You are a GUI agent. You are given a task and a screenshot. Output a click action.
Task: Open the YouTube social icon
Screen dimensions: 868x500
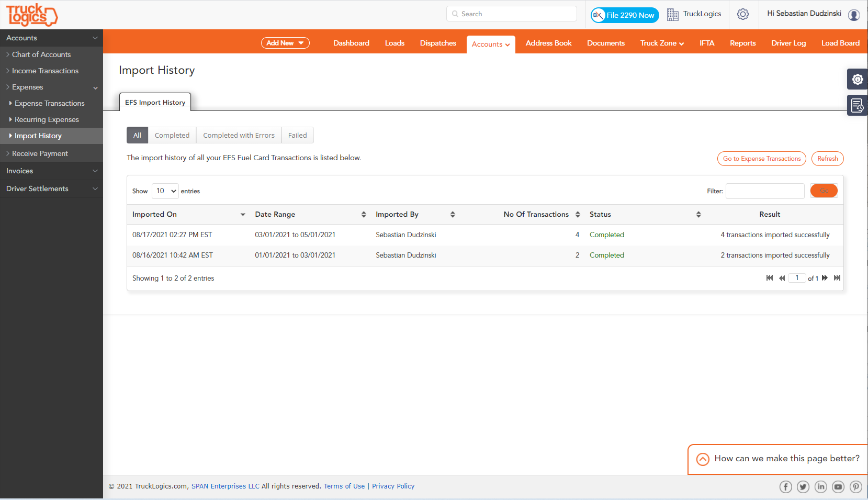(x=838, y=487)
